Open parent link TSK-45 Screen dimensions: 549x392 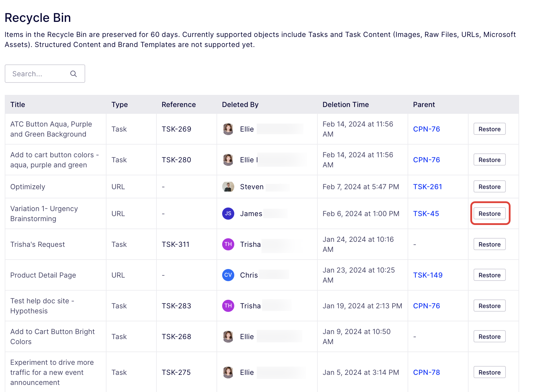tap(426, 214)
